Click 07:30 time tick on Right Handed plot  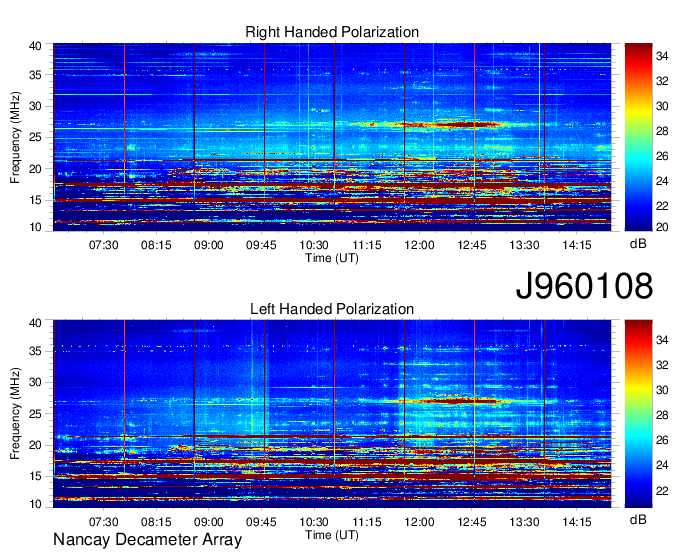click(104, 245)
